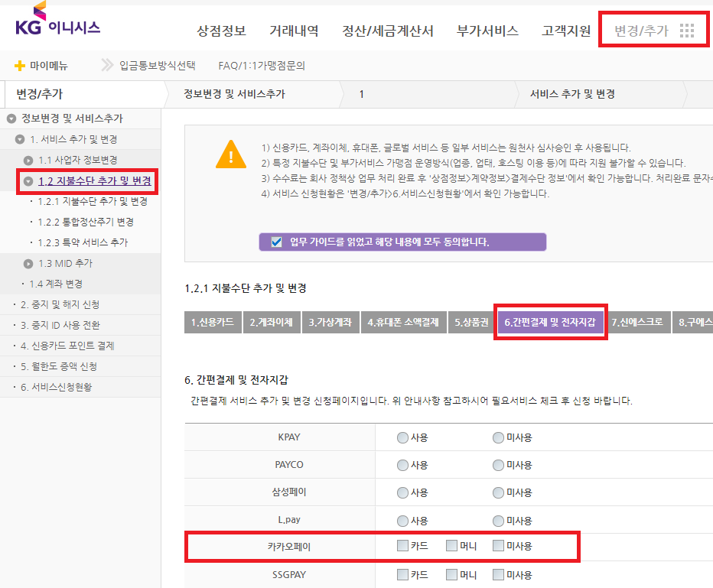713x588 pixels.
Task: Open 2. 중지 및 해지 신청
Action: 60,304
